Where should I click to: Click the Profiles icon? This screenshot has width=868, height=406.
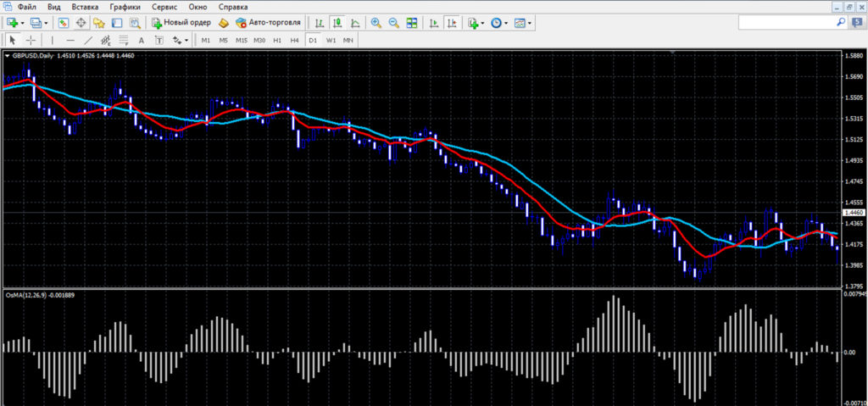pos(36,23)
